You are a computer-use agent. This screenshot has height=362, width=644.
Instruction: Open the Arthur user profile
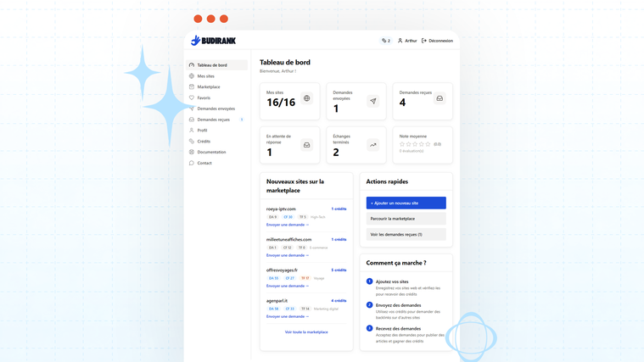tap(407, 41)
